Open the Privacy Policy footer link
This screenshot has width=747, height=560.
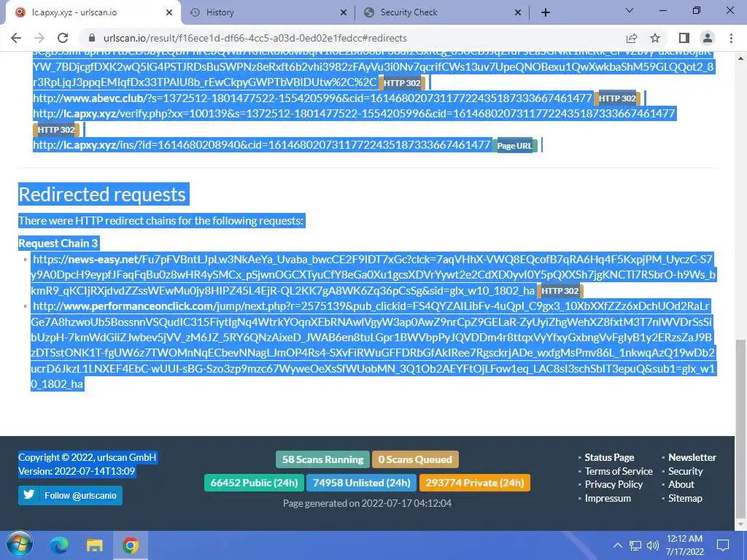tap(614, 485)
